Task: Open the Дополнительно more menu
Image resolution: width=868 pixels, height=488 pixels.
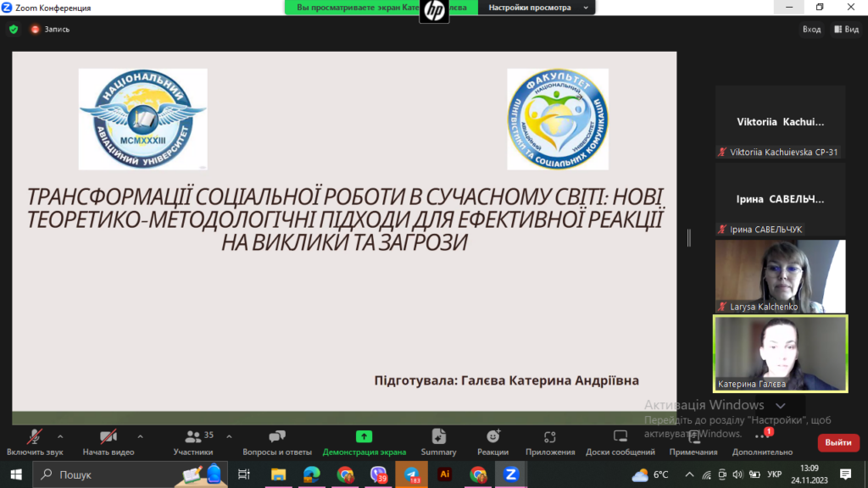Action: [x=761, y=440]
